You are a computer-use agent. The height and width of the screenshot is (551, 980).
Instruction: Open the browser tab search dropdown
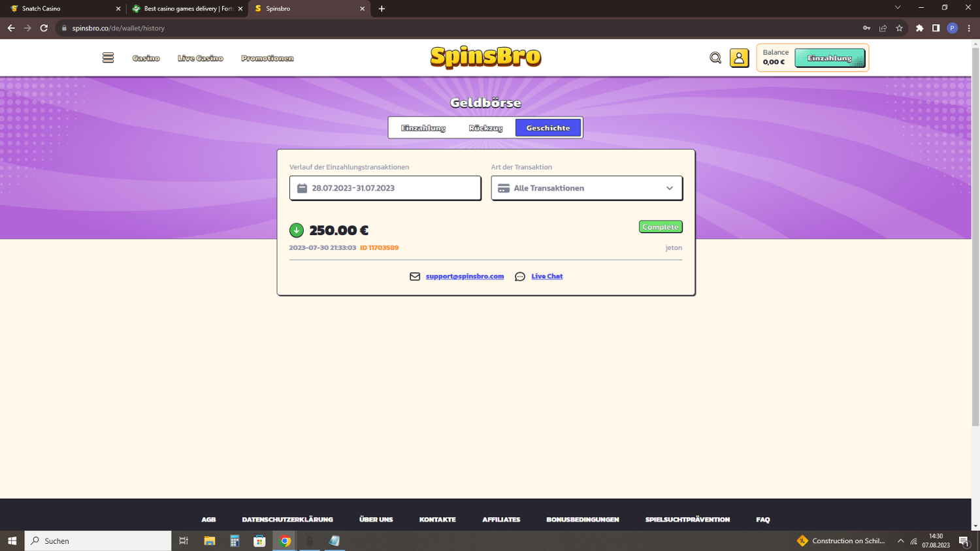point(898,7)
